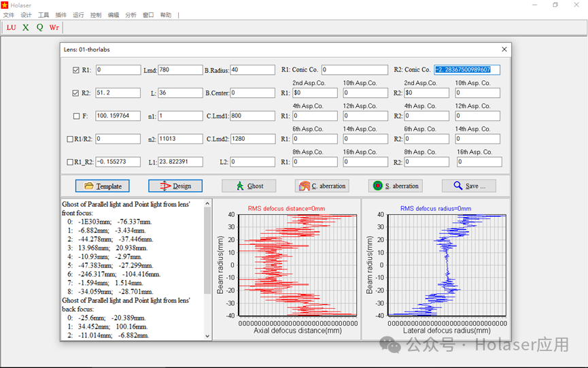Click the Wr toolbar icon
The width and height of the screenshot is (588, 368).
(54, 27)
